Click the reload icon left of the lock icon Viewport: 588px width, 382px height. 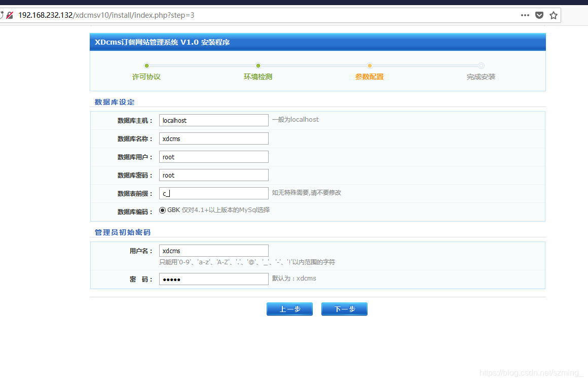tap(2, 15)
